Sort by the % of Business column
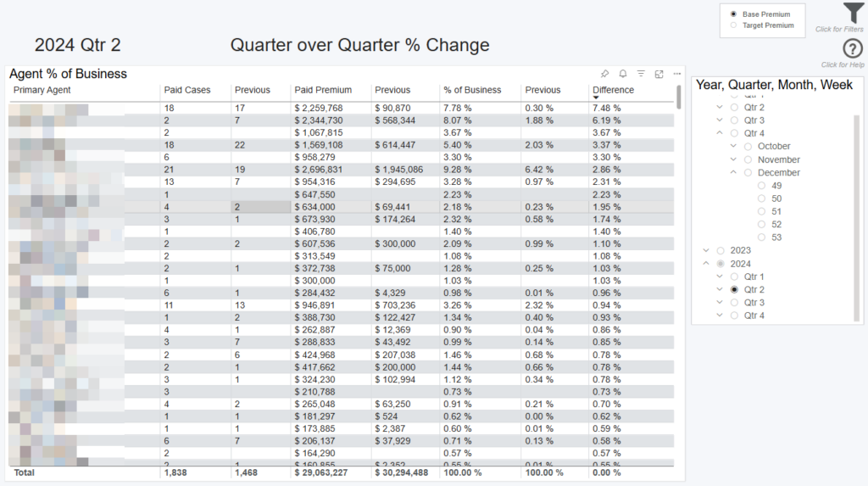This screenshot has height=486, width=868. click(x=472, y=90)
